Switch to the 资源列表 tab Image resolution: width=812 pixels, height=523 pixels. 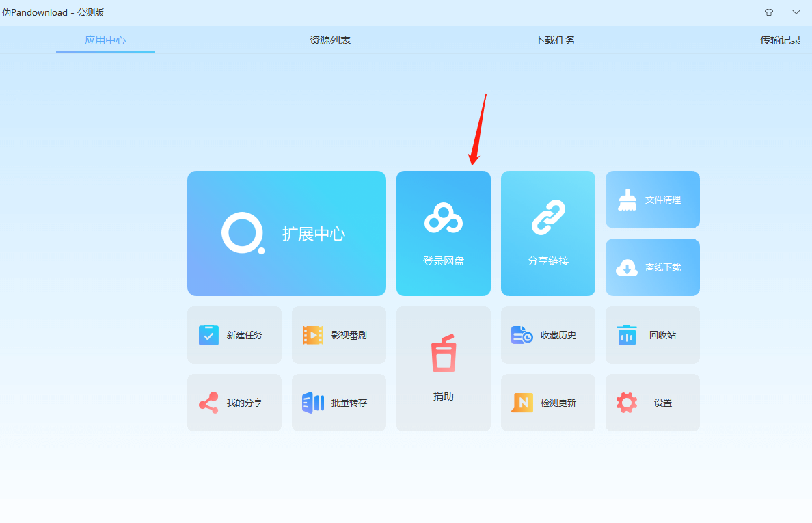[330, 40]
